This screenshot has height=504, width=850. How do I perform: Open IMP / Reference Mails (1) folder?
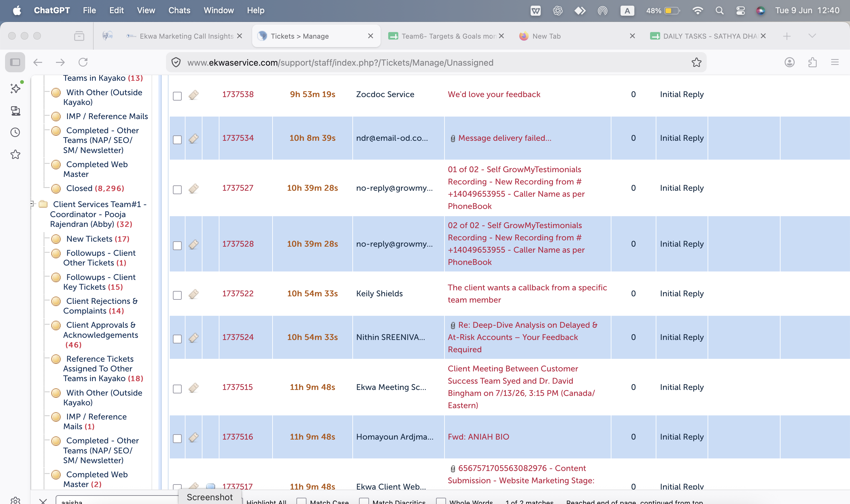pyautogui.click(x=95, y=421)
